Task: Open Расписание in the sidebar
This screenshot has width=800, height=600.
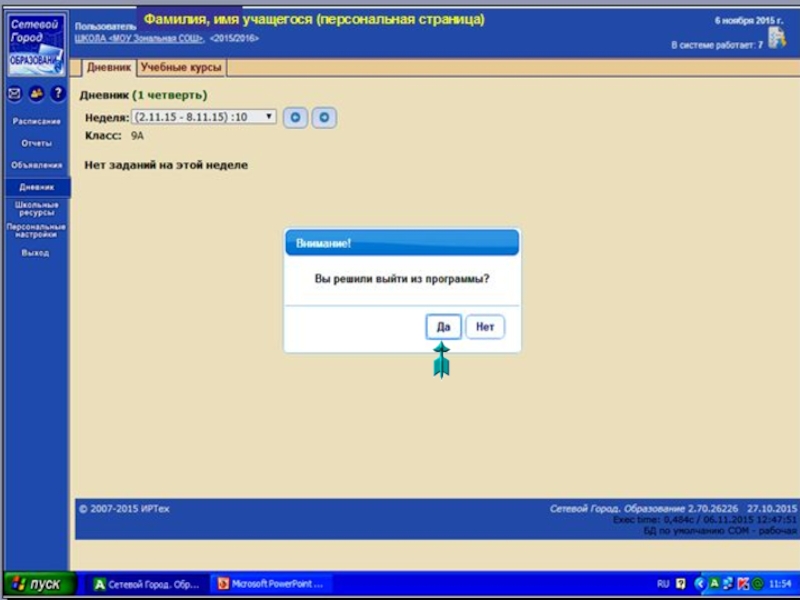Action: [36, 121]
